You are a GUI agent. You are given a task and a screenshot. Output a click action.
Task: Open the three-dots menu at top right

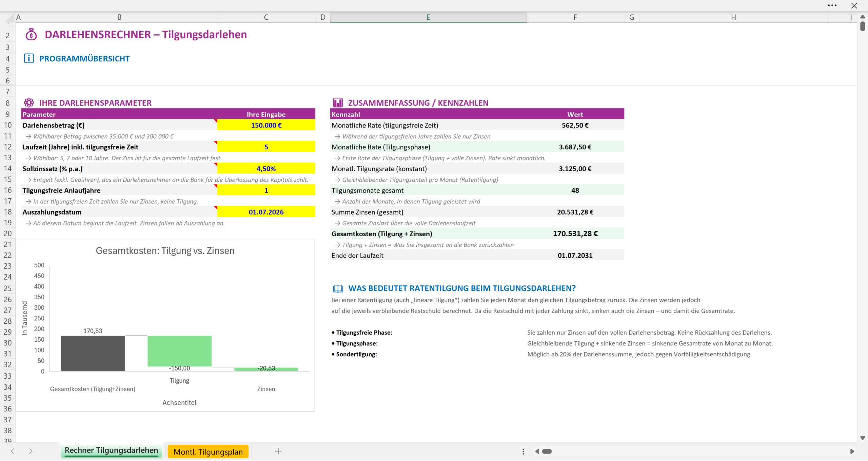click(832, 5)
